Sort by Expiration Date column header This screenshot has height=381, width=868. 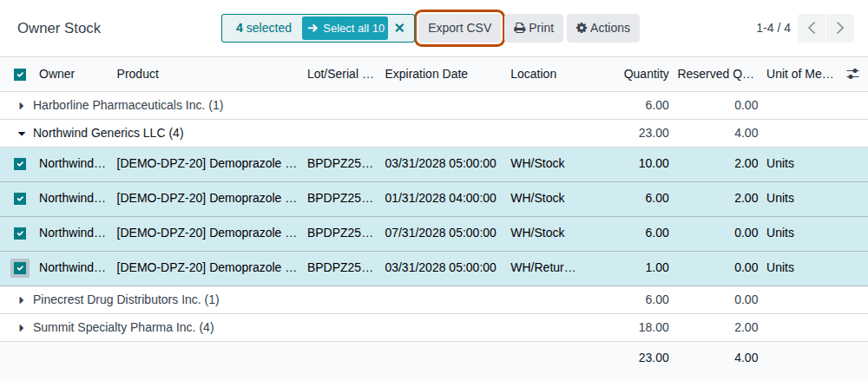pos(426,75)
